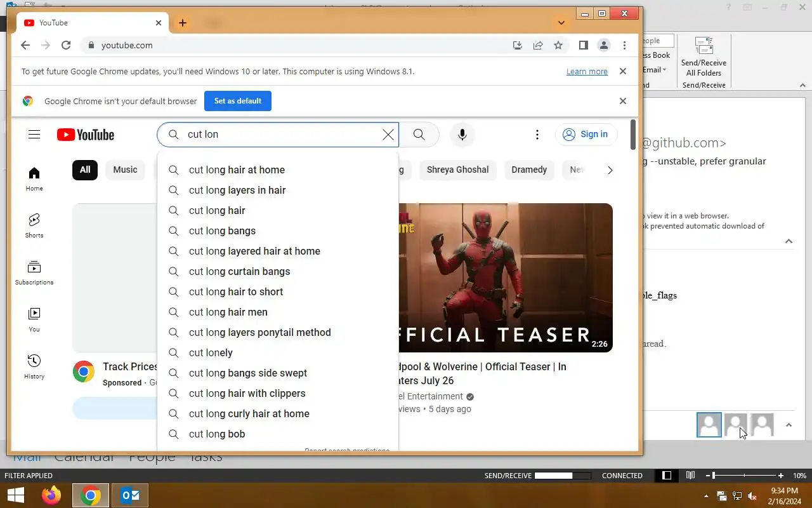Open tab search chevron in Chrome title bar

pyautogui.click(x=561, y=23)
